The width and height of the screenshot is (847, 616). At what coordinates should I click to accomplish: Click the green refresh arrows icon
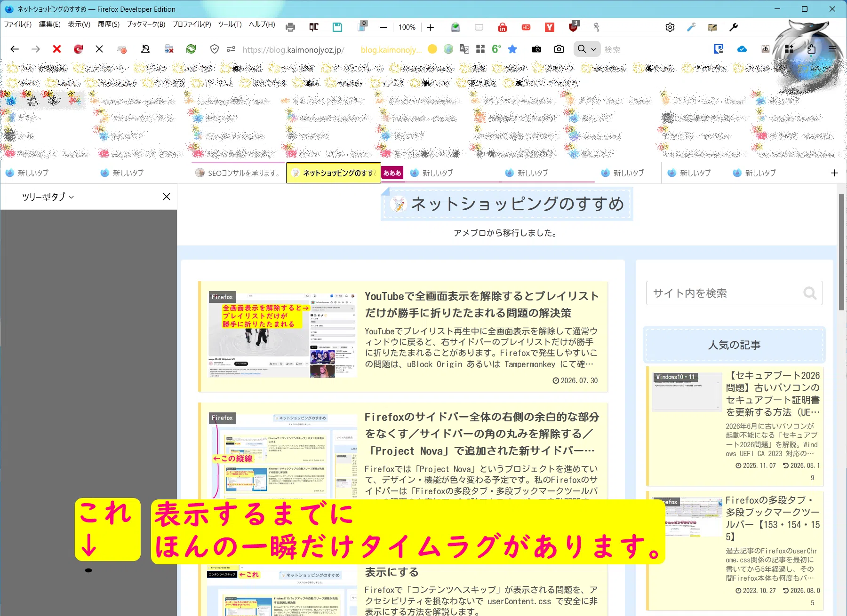(191, 49)
